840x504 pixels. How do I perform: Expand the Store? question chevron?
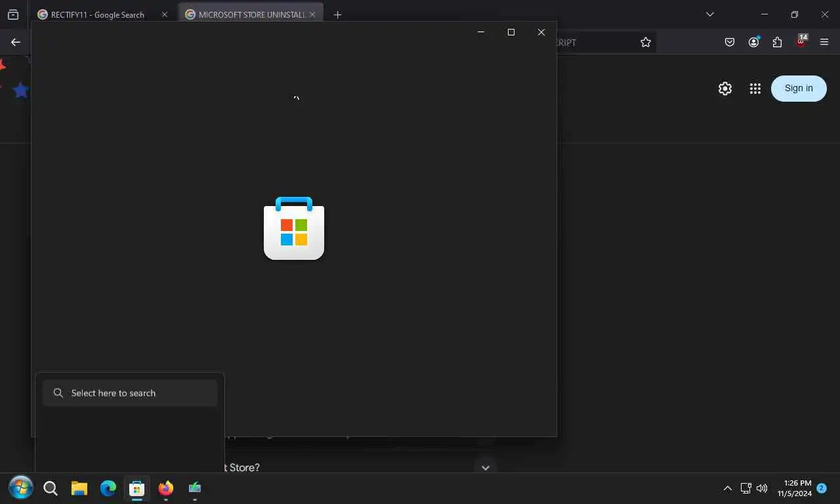tap(486, 468)
